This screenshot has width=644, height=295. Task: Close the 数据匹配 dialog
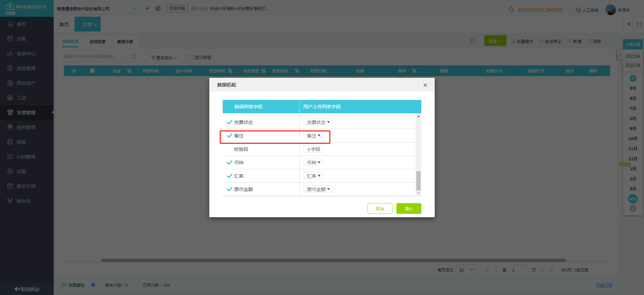tap(425, 85)
